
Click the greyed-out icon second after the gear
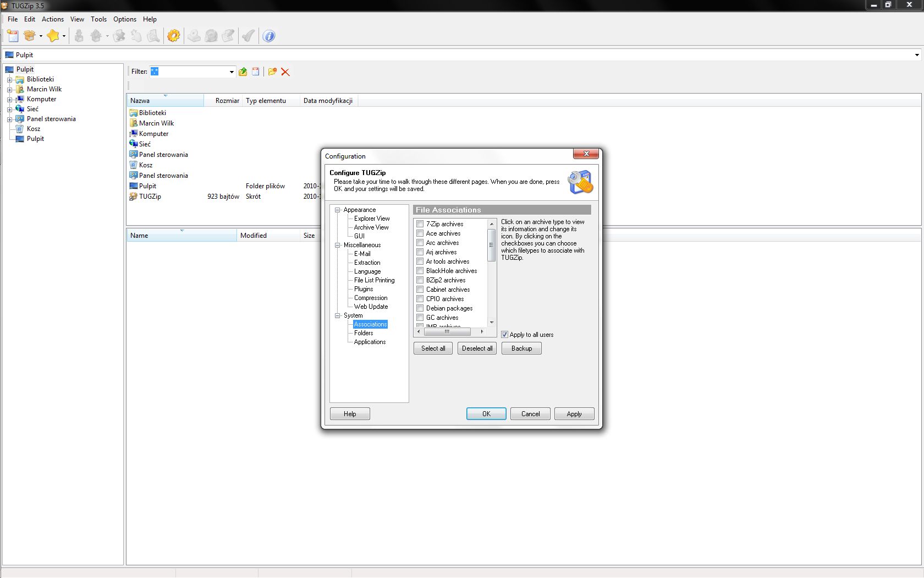[211, 36]
